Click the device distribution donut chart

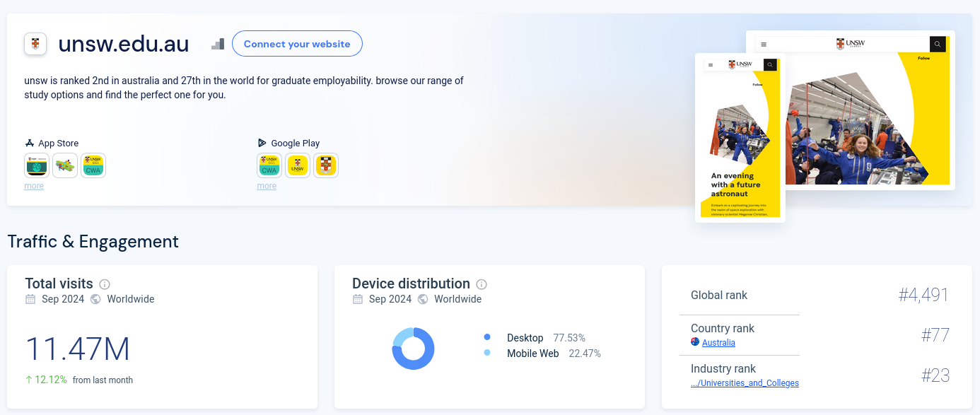pyautogui.click(x=413, y=349)
